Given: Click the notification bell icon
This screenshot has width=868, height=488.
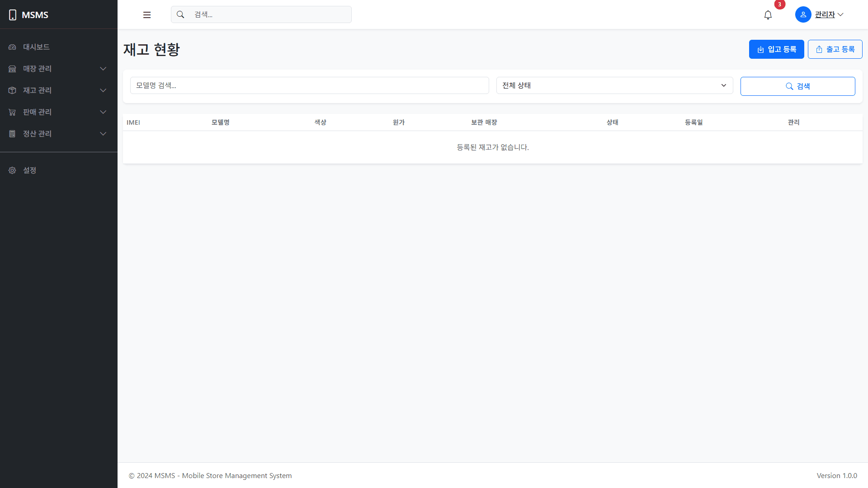Looking at the screenshot, I should [x=768, y=14].
